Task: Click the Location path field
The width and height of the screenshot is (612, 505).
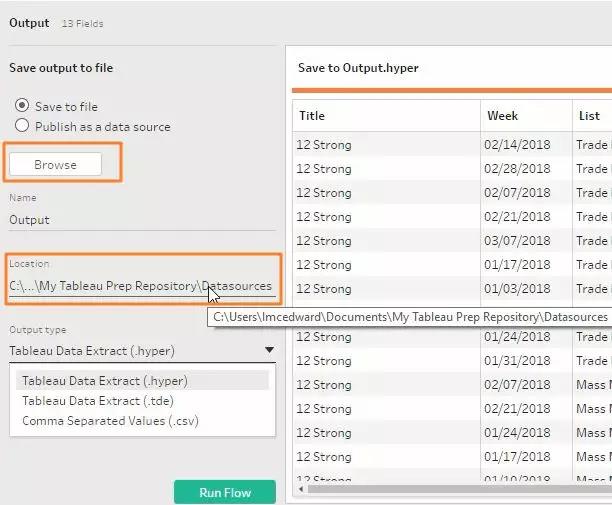Action: point(140,286)
